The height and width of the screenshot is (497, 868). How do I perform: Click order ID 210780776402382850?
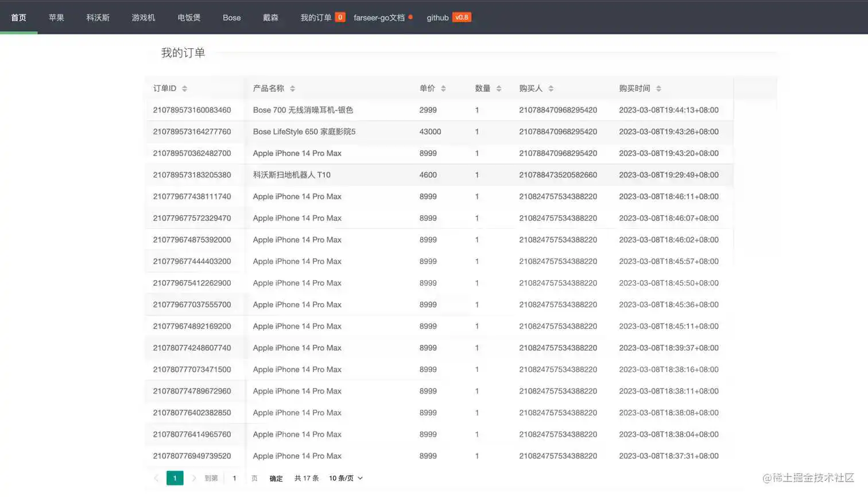[192, 413]
